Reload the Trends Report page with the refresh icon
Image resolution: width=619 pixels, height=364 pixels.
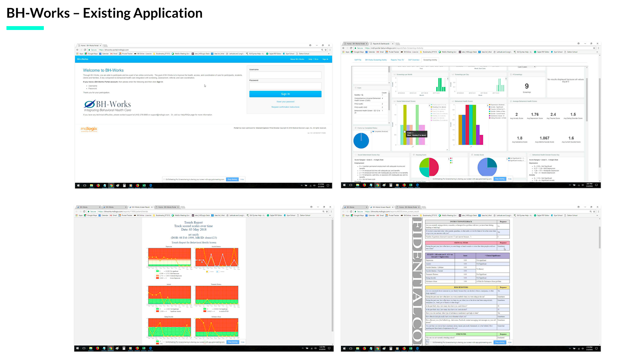tap(84, 212)
